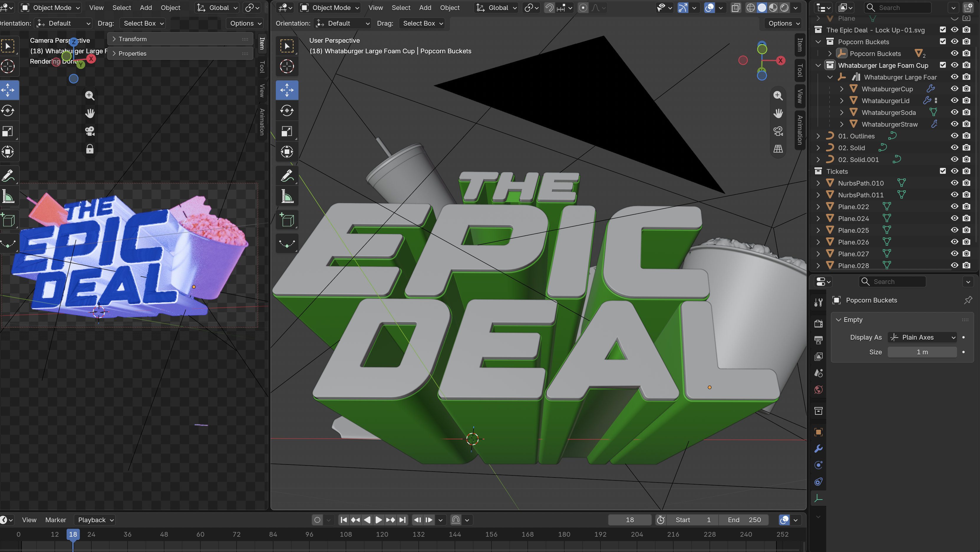This screenshot has width=980, height=552.
Task: Toggle viewport overlays in right viewport header
Action: click(710, 8)
